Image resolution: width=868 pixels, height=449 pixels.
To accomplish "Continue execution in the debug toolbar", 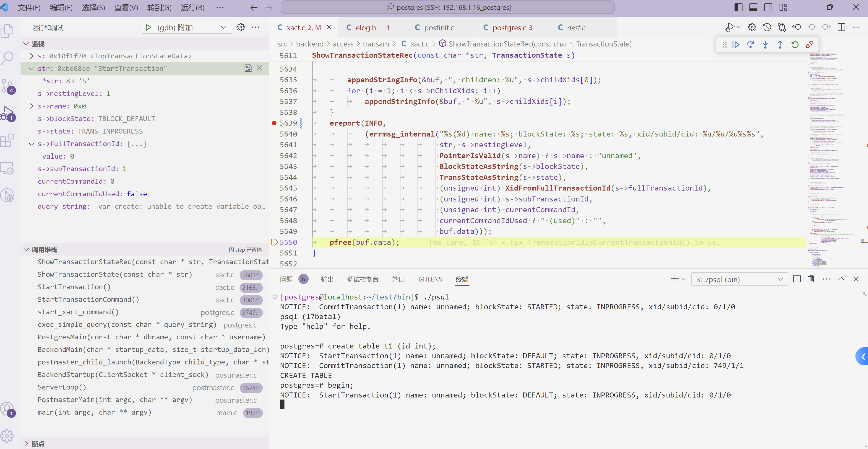I will 736,44.
